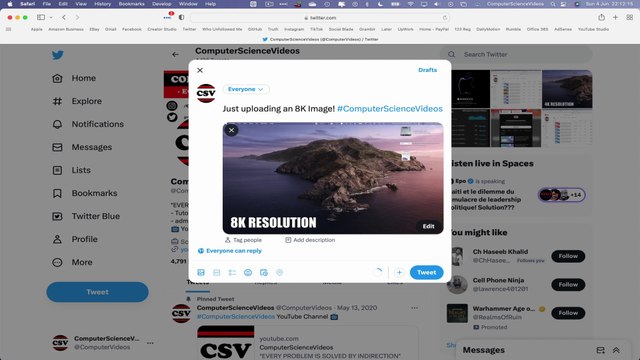640x360 pixels.
Task: Click the large sidebar Tweet button
Action: [x=98, y=292]
